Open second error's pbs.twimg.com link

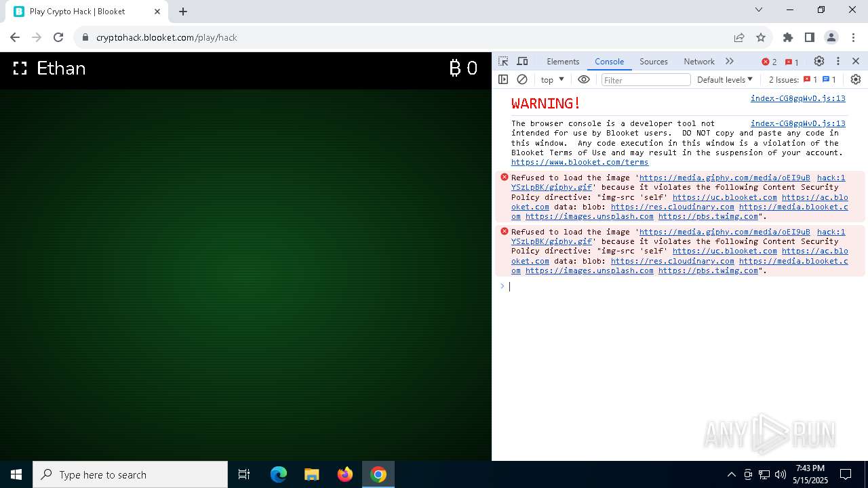[708, 270]
